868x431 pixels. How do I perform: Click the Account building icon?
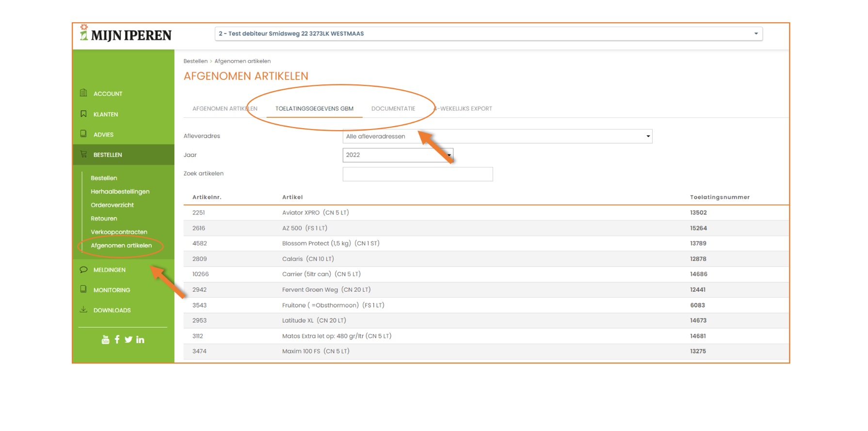coord(83,93)
